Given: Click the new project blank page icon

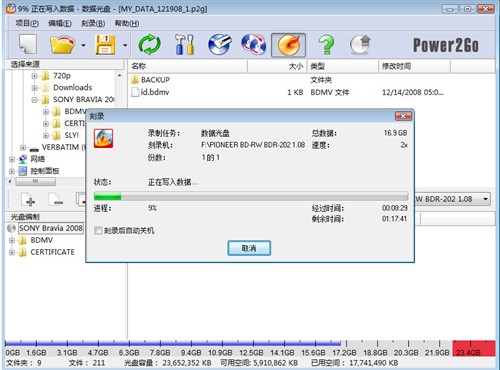Looking at the screenshot, I should click(28, 44).
